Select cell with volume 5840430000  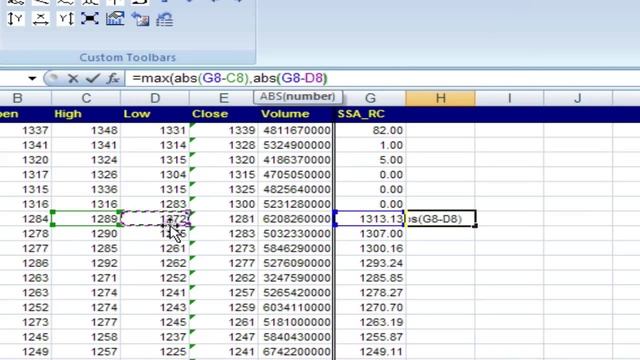[x=296, y=337]
